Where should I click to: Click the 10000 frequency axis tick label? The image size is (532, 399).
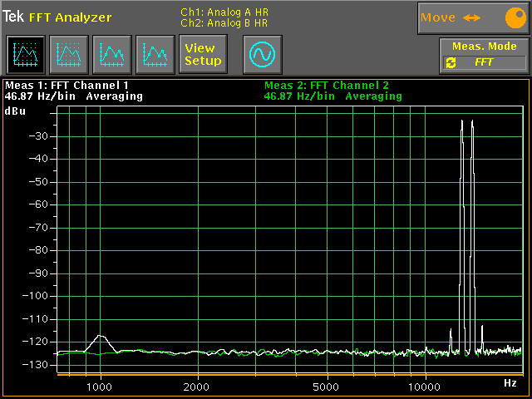(x=426, y=387)
